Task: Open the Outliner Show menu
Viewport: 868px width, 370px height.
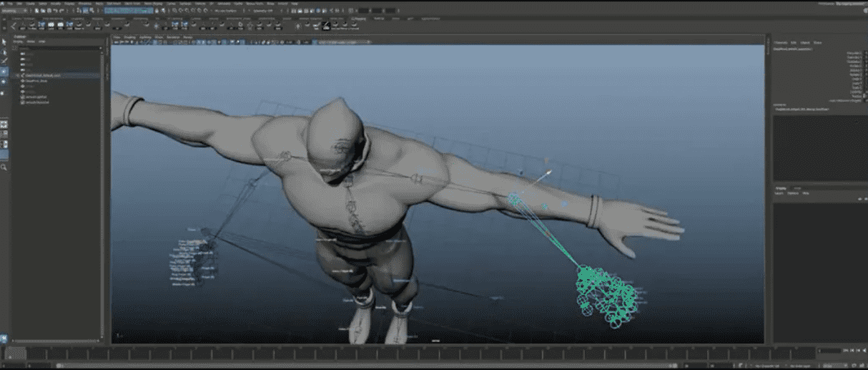Action: [31, 42]
